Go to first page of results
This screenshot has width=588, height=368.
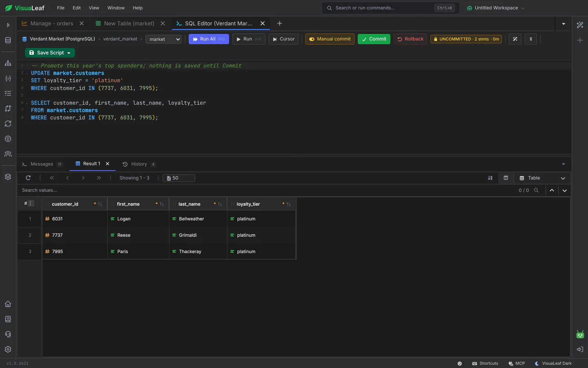pos(52,178)
